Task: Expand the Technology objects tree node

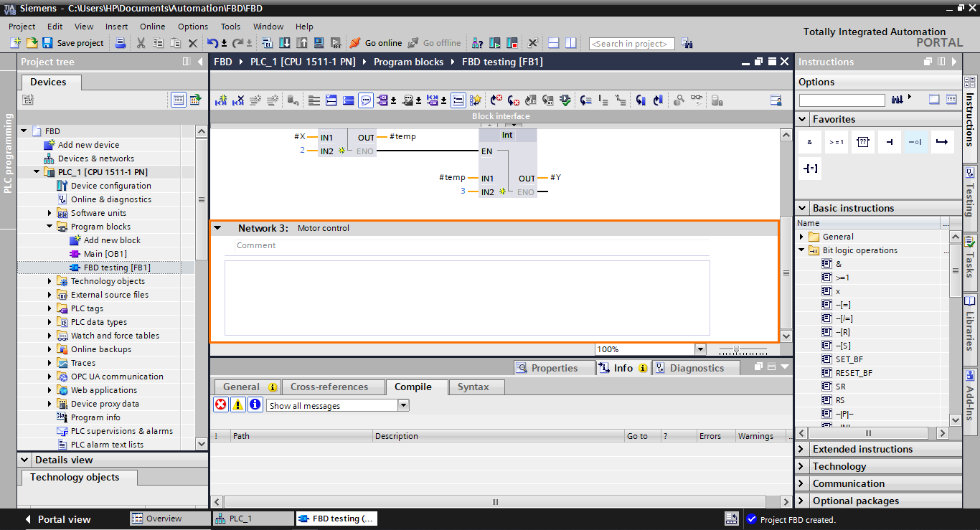Action: (x=50, y=281)
